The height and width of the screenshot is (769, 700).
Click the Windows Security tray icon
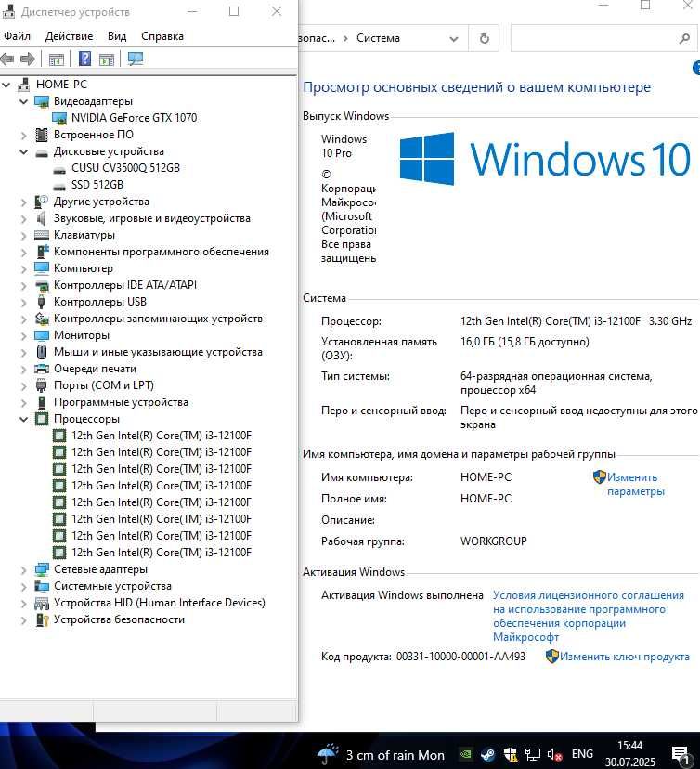[511, 754]
